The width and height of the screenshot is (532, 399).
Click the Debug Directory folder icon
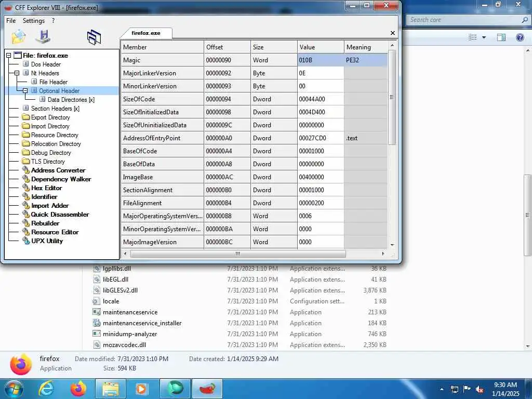(26, 152)
